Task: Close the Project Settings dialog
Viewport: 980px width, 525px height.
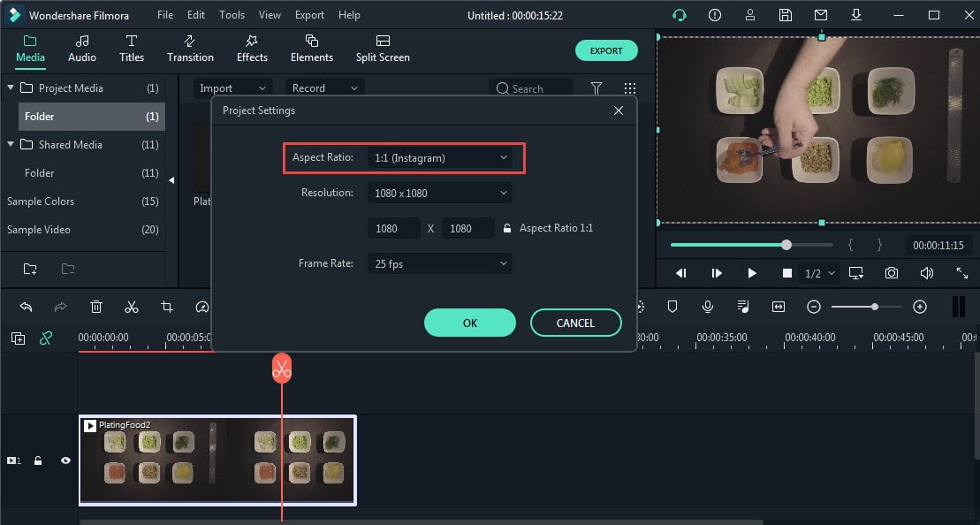Action: [618, 110]
